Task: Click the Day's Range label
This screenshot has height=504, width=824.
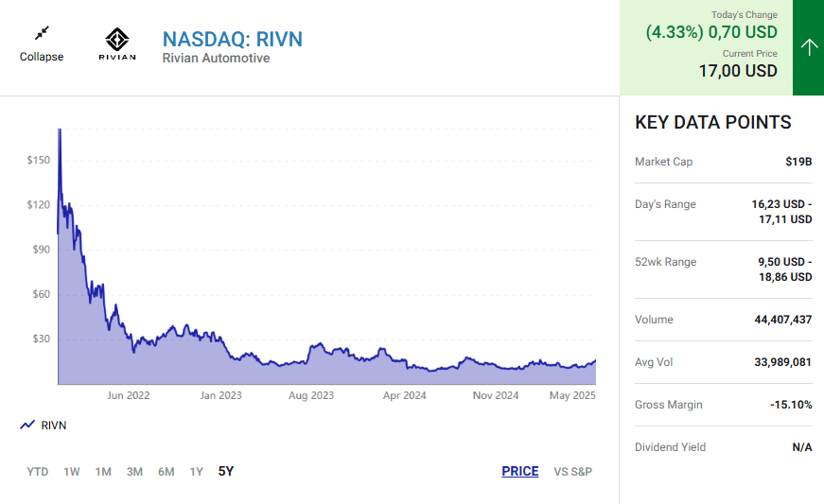Action: tap(665, 204)
